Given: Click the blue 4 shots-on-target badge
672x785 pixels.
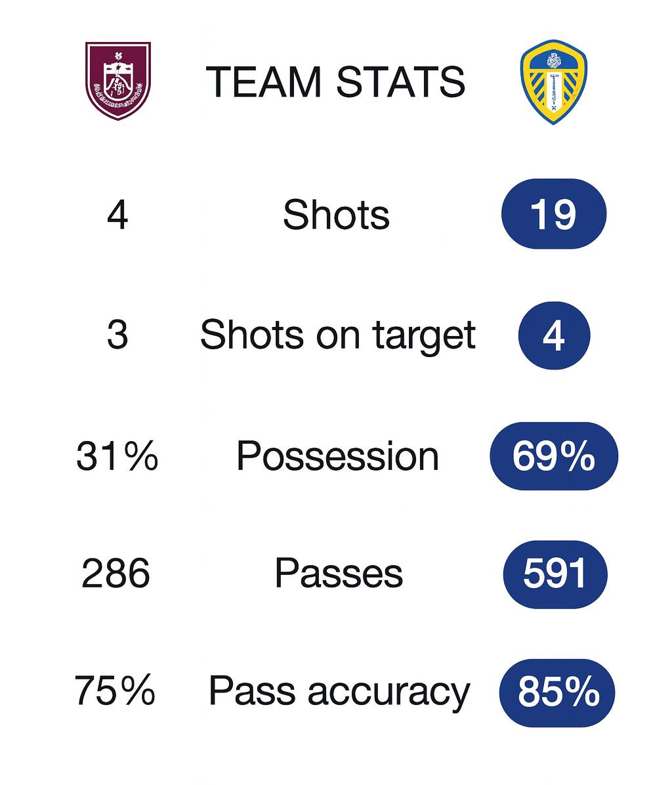Looking at the screenshot, I should (554, 335).
